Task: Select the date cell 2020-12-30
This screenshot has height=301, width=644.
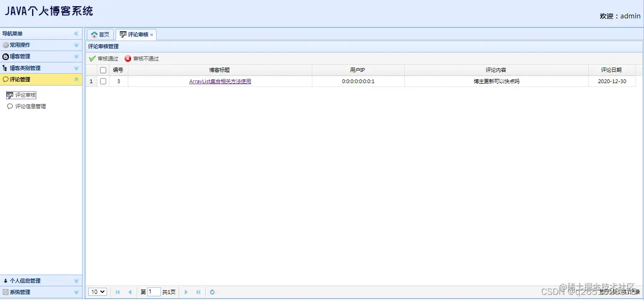Action: [612, 81]
